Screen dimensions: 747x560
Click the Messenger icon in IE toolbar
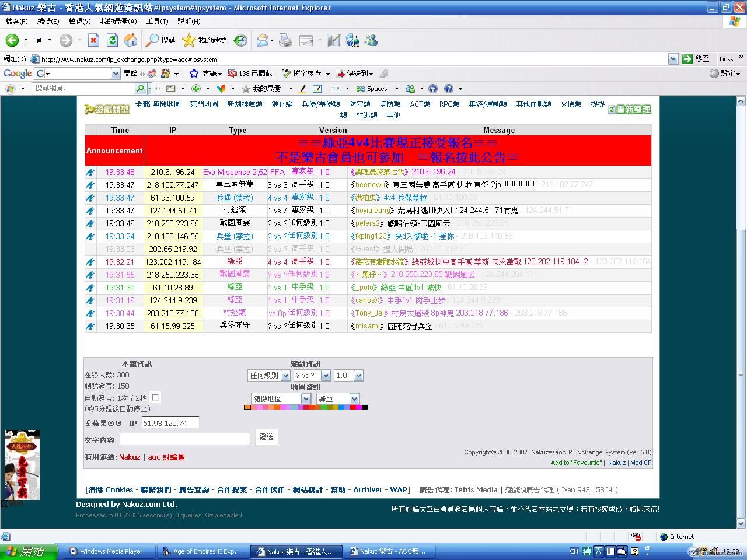point(371,40)
